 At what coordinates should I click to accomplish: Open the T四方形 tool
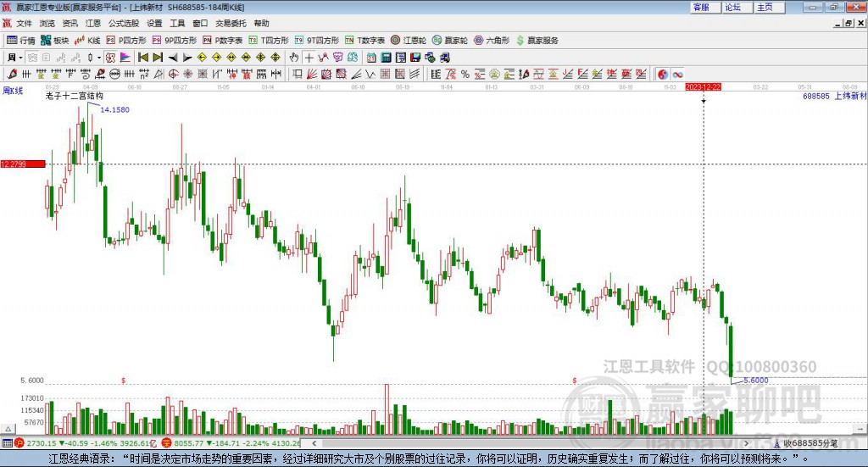[x=269, y=41]
